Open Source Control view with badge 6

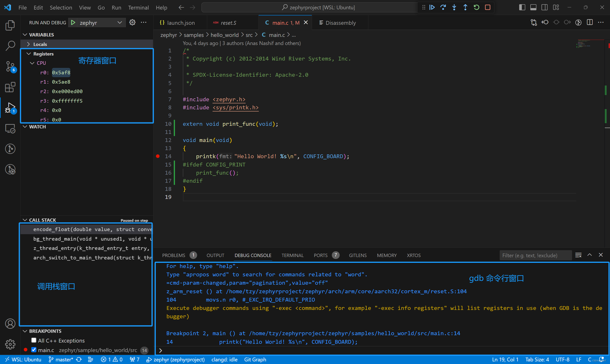pos(10,66)
